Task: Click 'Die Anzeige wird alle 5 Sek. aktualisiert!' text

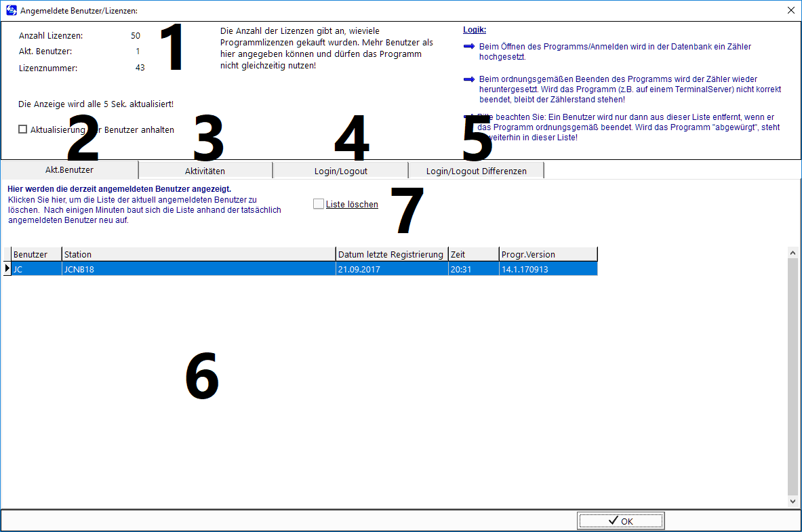Action: (x=96, y=104)
